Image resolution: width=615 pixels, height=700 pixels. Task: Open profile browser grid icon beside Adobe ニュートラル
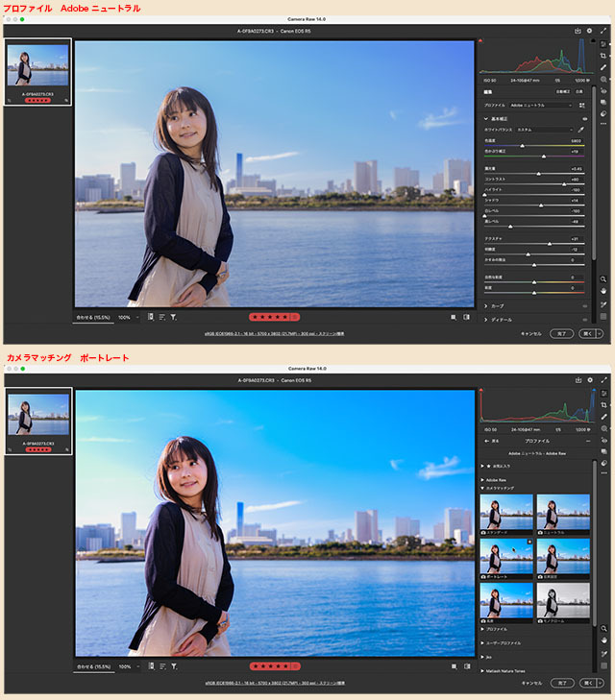581,105
